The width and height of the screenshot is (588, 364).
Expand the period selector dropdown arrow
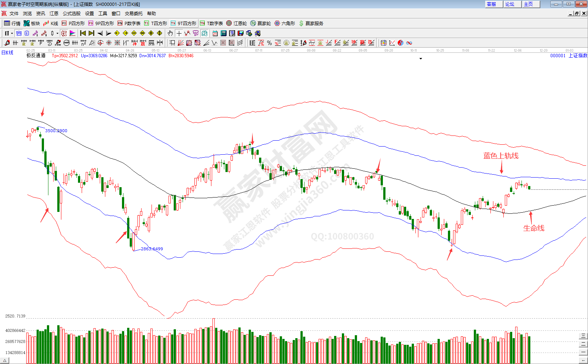tap(12, 33)
